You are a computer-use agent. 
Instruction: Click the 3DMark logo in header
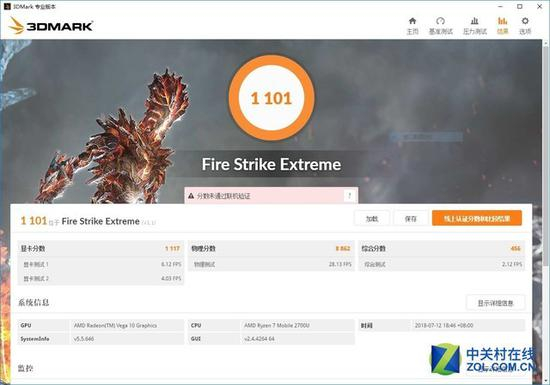pos(51,26)
